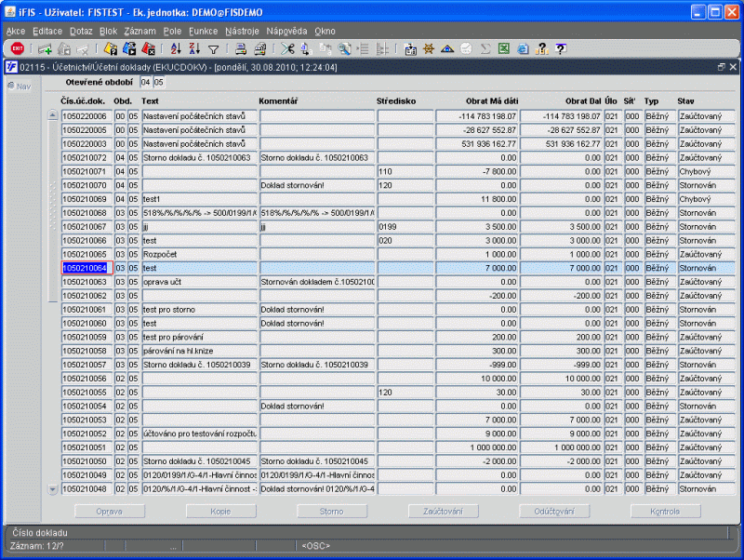Viewport: 744px width, 560px height.
Task: Click the Otevřené období 04 field
Action: [146, 82]
